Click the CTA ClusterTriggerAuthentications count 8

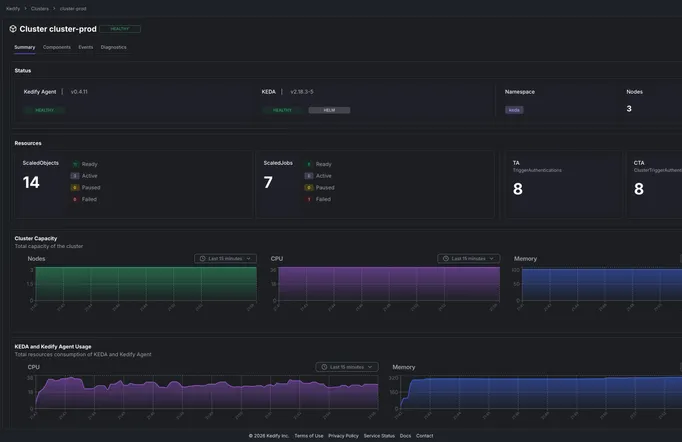coord(639,189)
